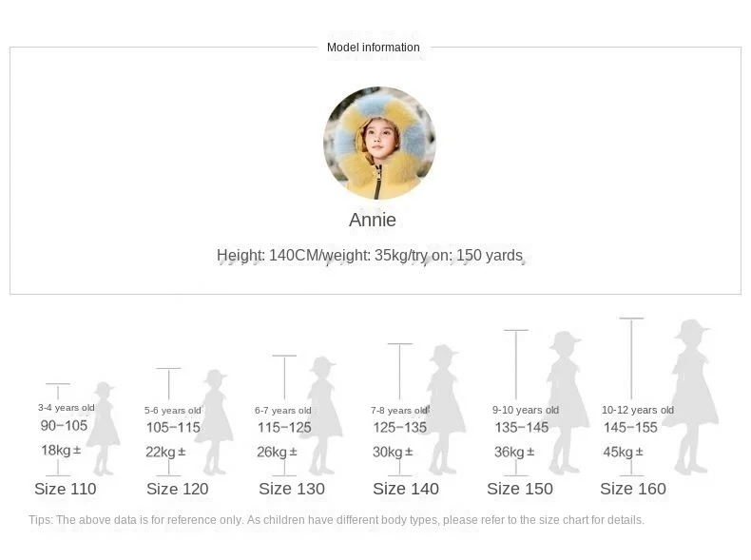Screen dimensions: 751x560
Task: Click the Height 140CM weight 35kg text
Action: [370, 255]
